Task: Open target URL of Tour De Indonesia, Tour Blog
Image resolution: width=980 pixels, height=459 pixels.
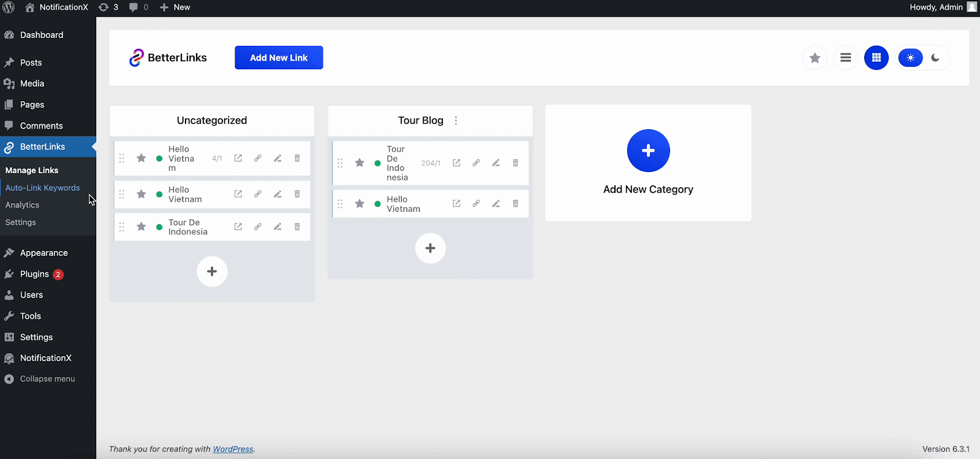Action: [x=456, y=163]
